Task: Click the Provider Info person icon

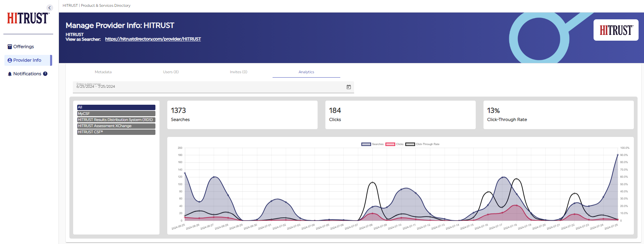Action: pyautogui.click(x=10, y=60)
